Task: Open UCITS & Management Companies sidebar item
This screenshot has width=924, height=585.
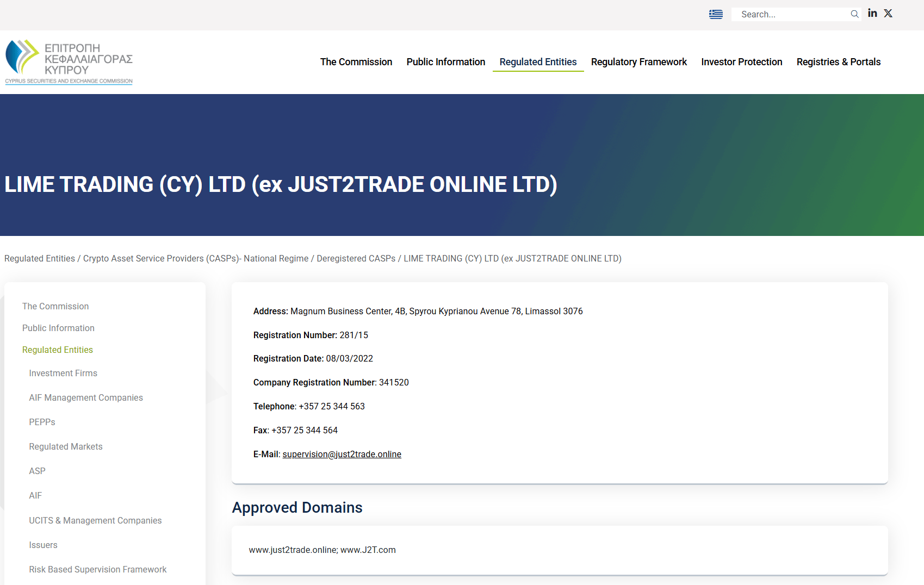Action: point(95,520)
